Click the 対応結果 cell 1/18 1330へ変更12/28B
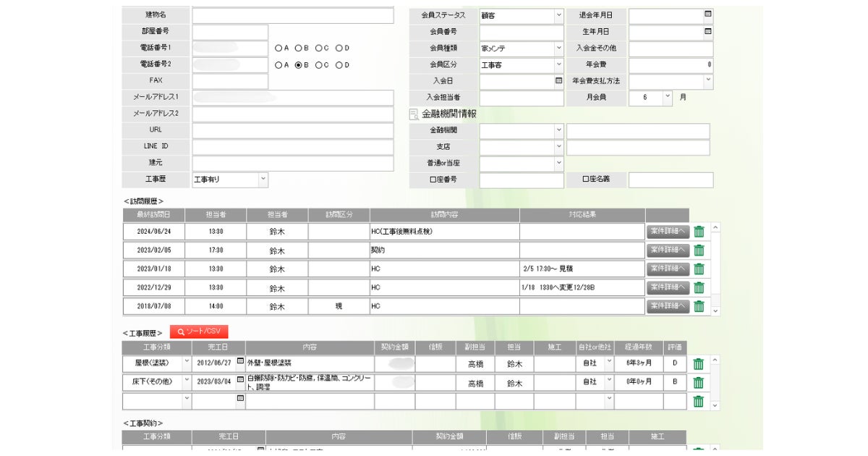 click(582, 287)
